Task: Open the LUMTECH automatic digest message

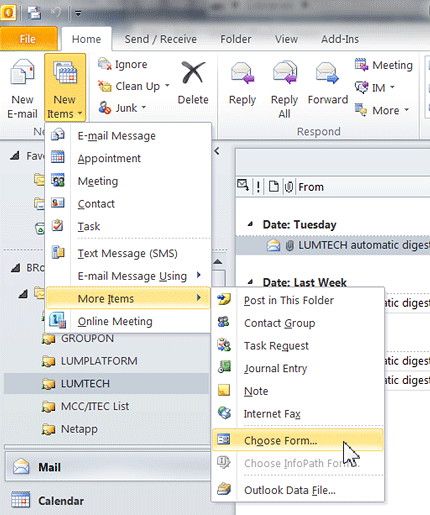Action: coord(333,245)
